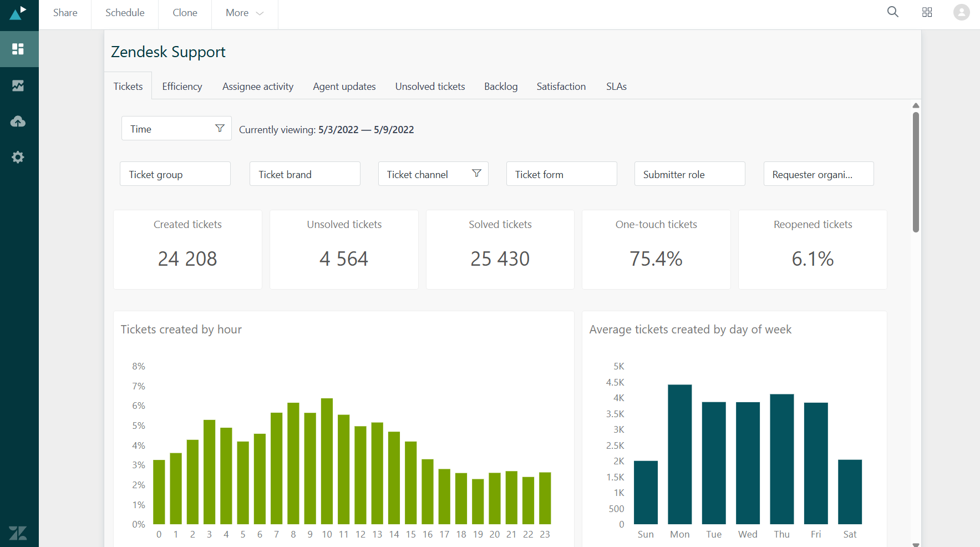Open the Time filter dropdown
980x547 pixels.
click(176, 128)
